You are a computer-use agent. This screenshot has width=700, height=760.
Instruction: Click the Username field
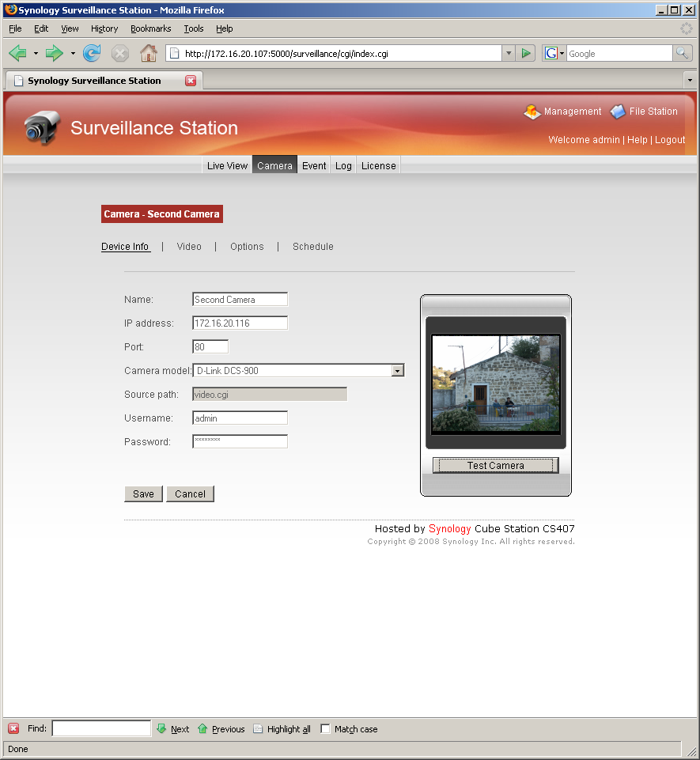[x=240, y=418]
